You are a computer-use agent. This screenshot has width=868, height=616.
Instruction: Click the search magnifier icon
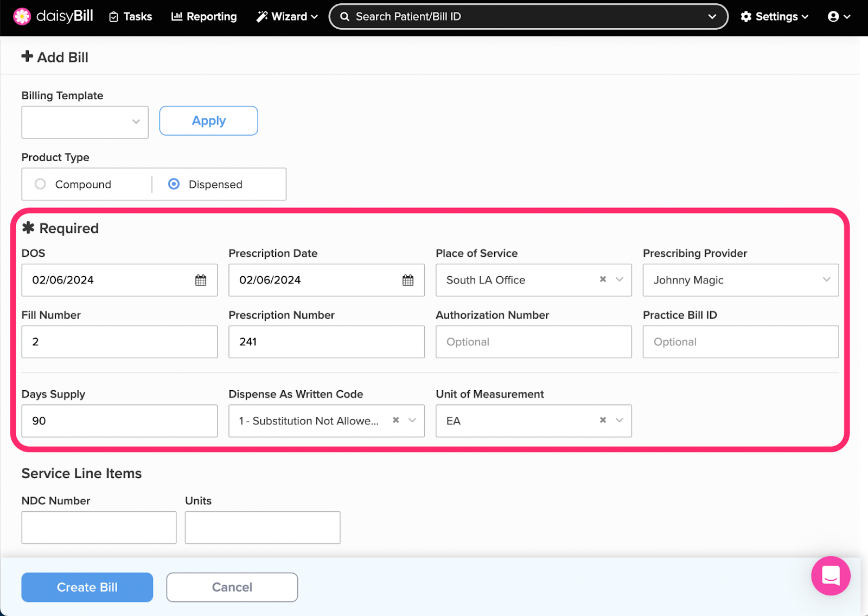344,16
